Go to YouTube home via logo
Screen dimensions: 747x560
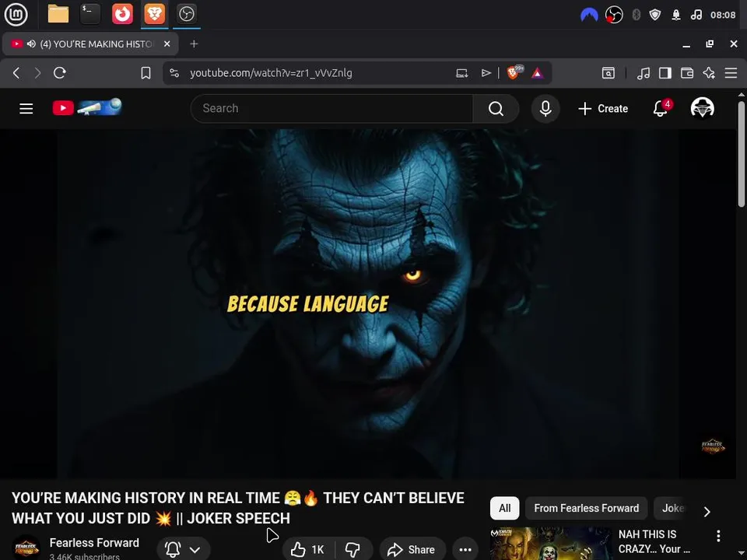point(87,107)
